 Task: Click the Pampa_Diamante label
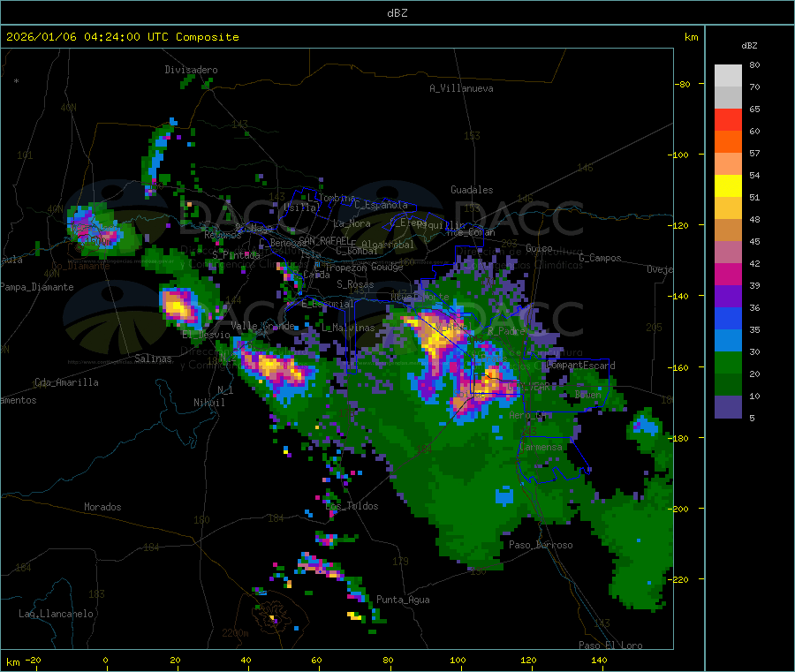coord(36,287)
